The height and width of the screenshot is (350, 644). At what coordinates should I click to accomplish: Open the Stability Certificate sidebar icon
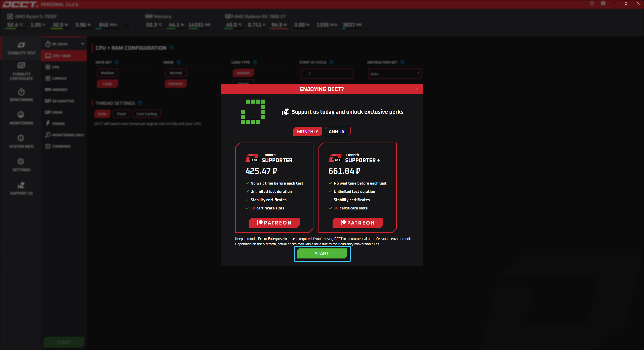[21, 66]
